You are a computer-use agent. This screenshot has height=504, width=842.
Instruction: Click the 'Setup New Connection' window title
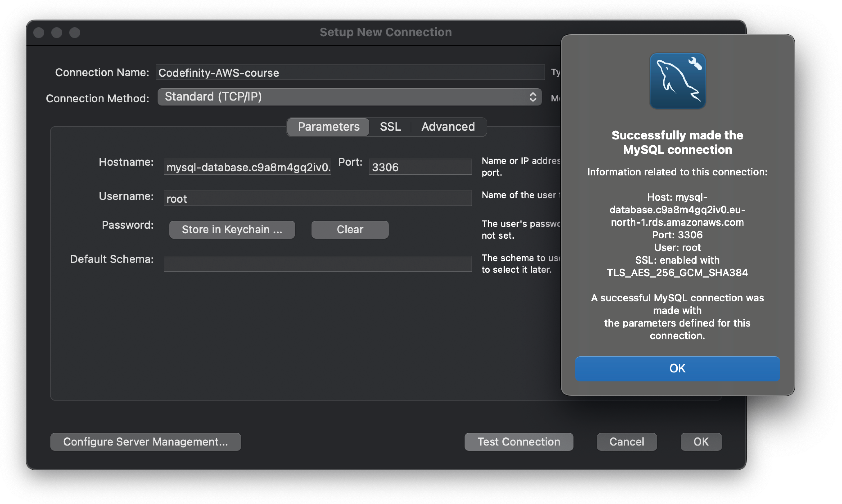point(386,32)
